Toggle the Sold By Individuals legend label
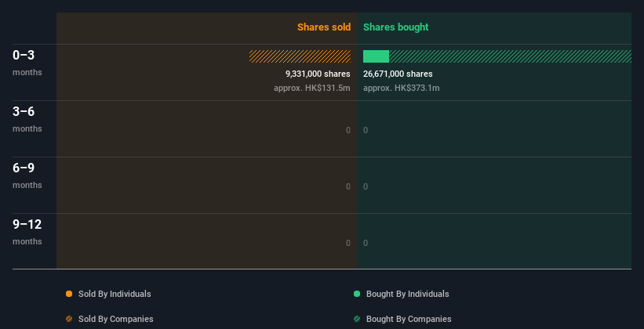The image size is (644, 329). coord(115,294)
